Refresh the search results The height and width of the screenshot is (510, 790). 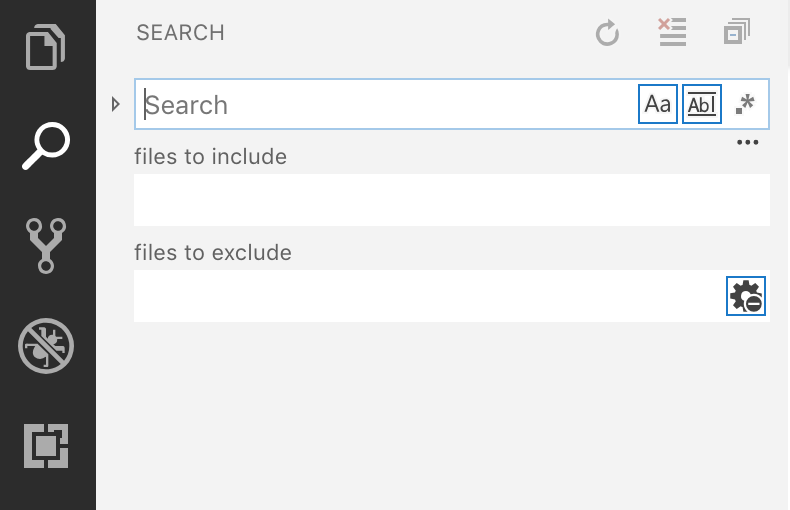(x=607, y=33)
